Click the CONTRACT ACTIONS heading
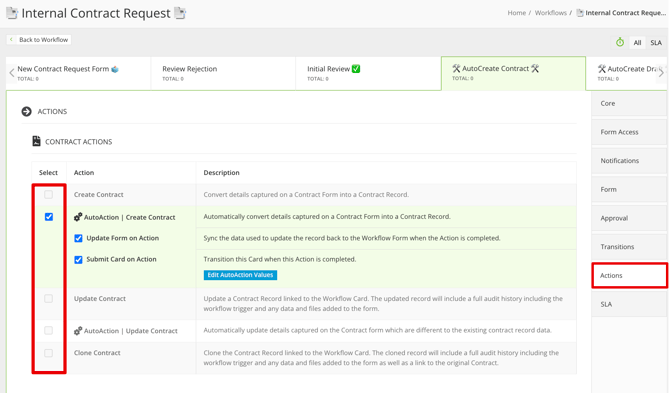Screen dimensions: 670x393 tap(79, 142)
